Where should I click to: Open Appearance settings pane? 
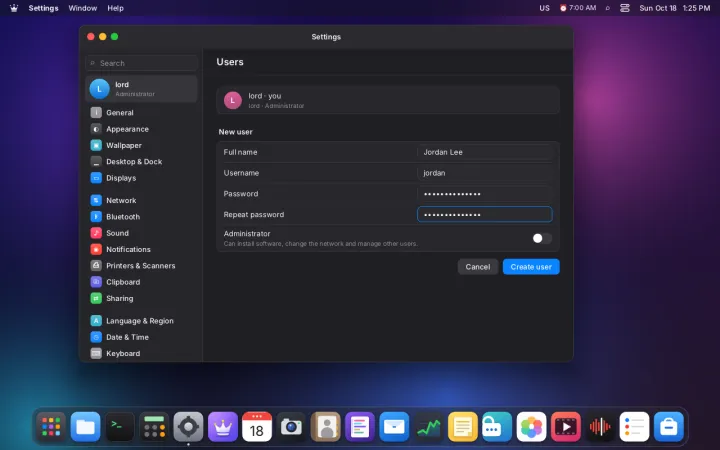(141, 129)
